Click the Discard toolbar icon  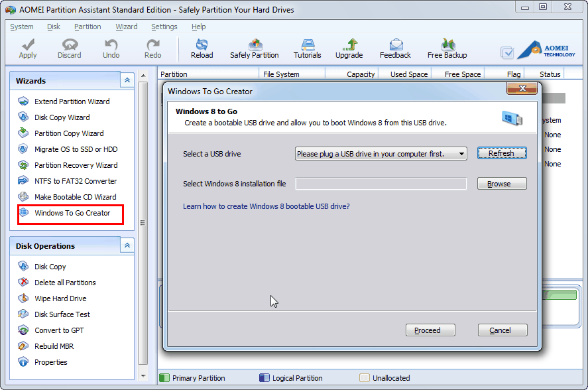pos(70,44)
